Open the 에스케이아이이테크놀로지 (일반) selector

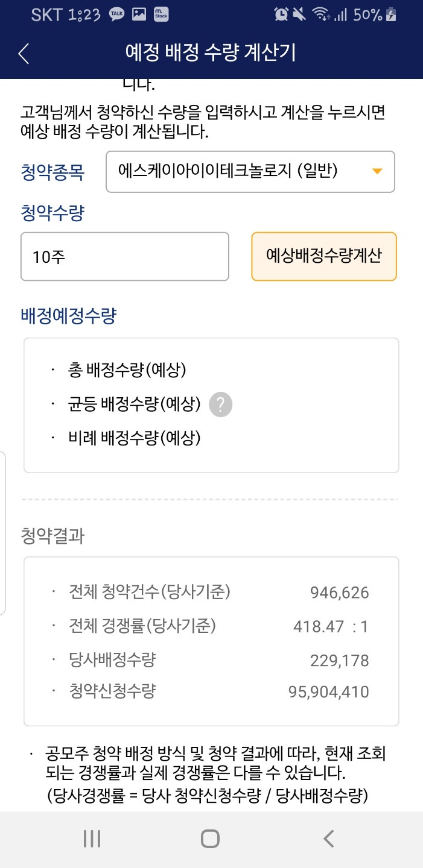coord(250,172)
